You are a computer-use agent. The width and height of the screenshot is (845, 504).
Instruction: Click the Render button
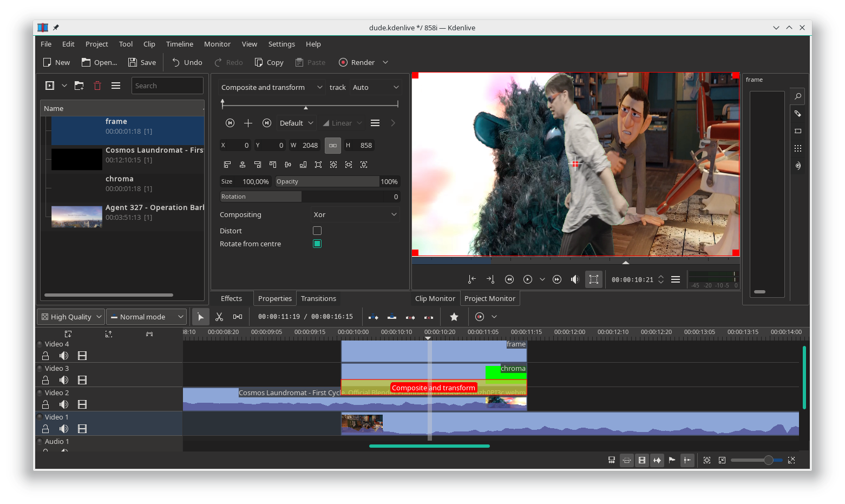pos(357,62)
